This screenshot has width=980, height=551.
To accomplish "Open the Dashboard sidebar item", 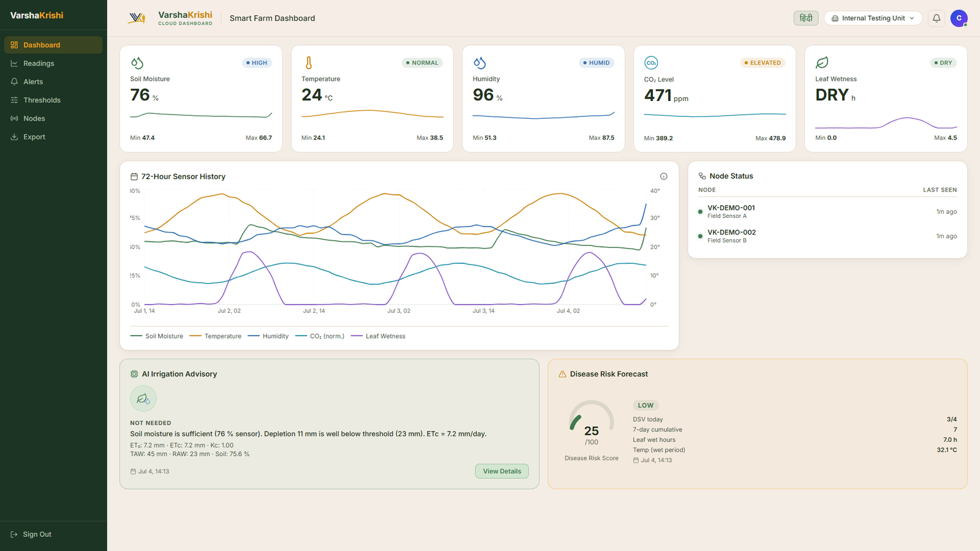I will tap(53, 45).
